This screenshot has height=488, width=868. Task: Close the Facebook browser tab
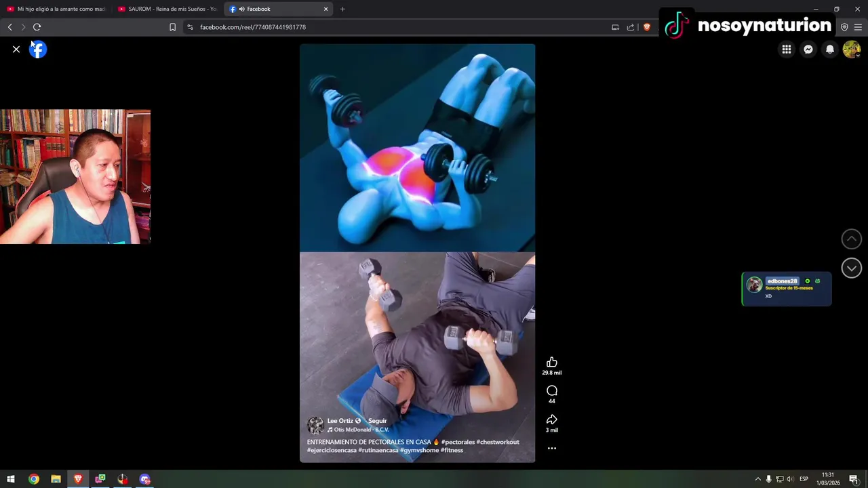(325, 9)
